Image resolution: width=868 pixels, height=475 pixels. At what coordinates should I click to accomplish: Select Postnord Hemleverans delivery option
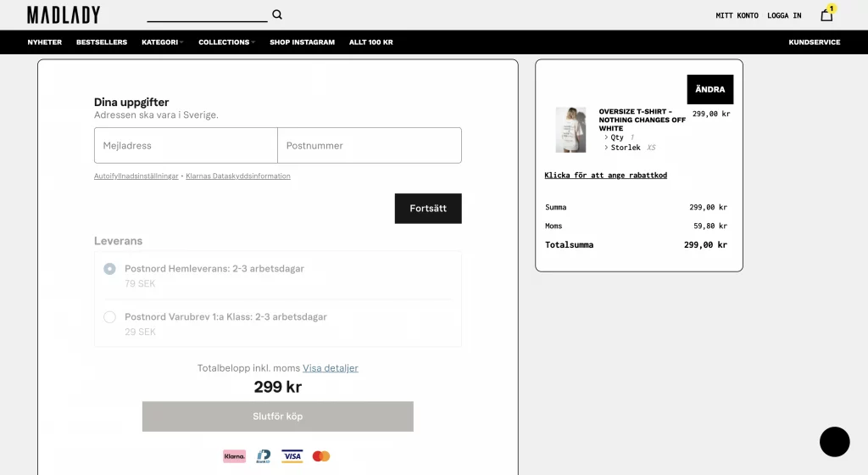pyautogui.click(x=109, y=269)
